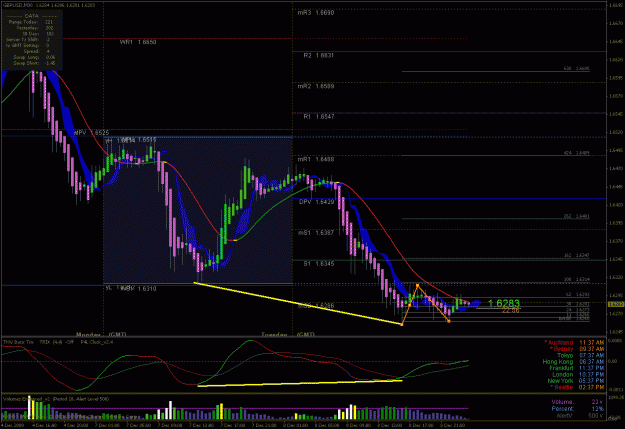This screenshot has width=625, height=429.
Task: Click the New York 05:37 PM clock row
Action: (576, 381)
